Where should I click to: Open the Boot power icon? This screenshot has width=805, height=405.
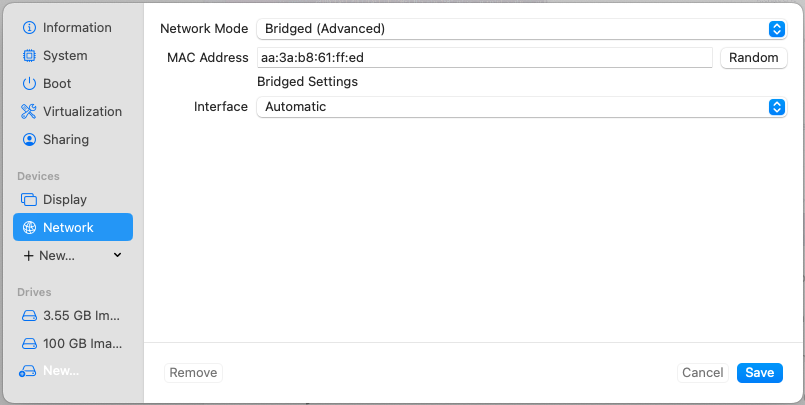pos(29,84)
